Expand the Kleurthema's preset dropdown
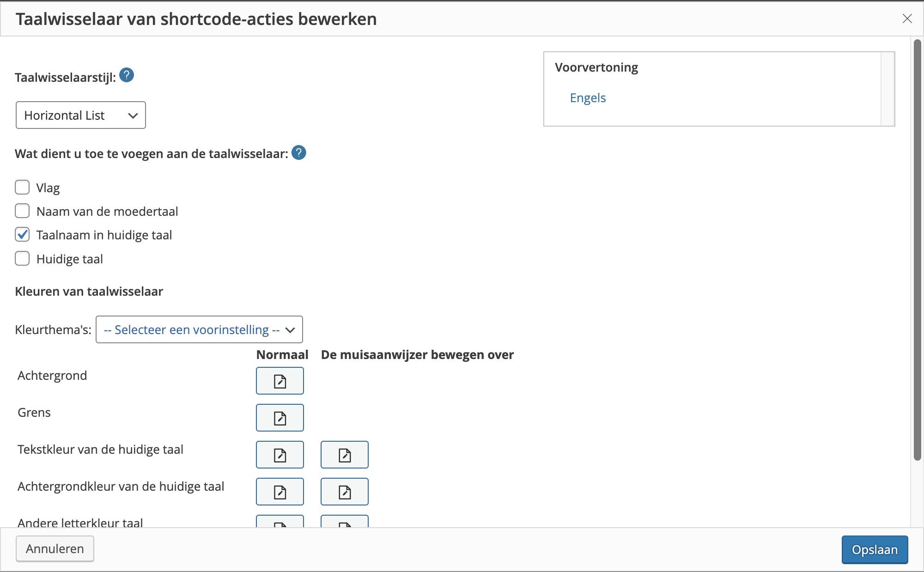 coord(199,329)
